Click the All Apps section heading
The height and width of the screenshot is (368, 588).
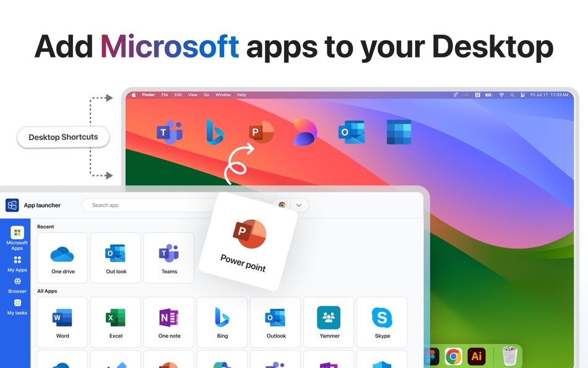click(47, 291)
